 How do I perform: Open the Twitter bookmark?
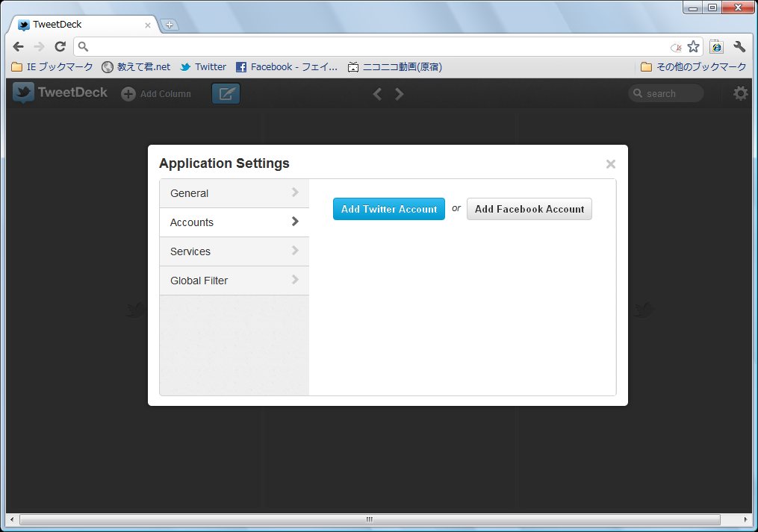[x=203, y=66]
